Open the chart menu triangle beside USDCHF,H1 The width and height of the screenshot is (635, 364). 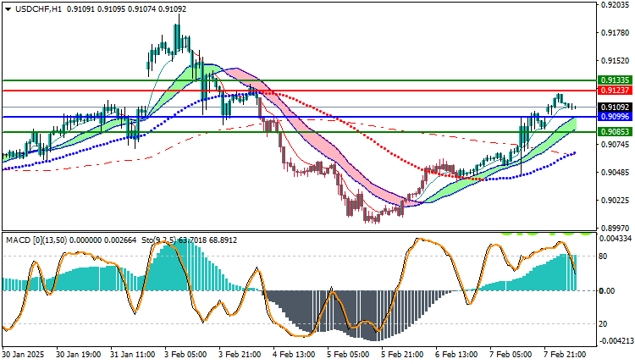(x=8, y=9)
